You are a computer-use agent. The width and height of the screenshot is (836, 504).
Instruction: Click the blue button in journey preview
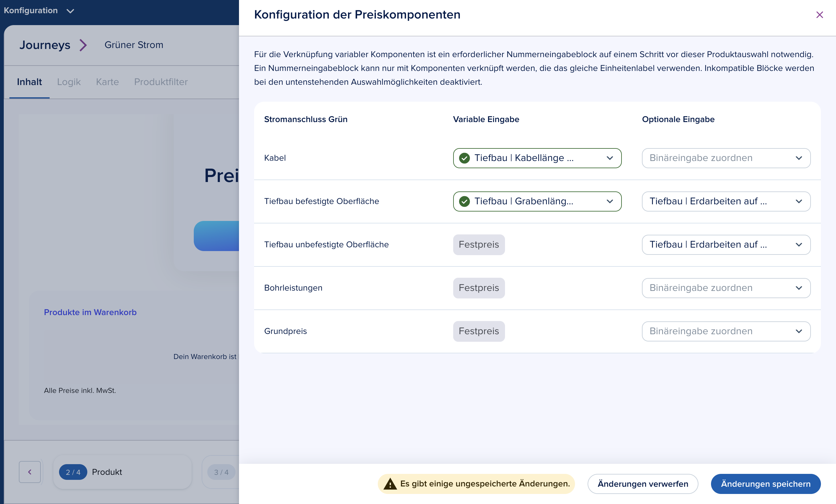[x=216, y=236]
